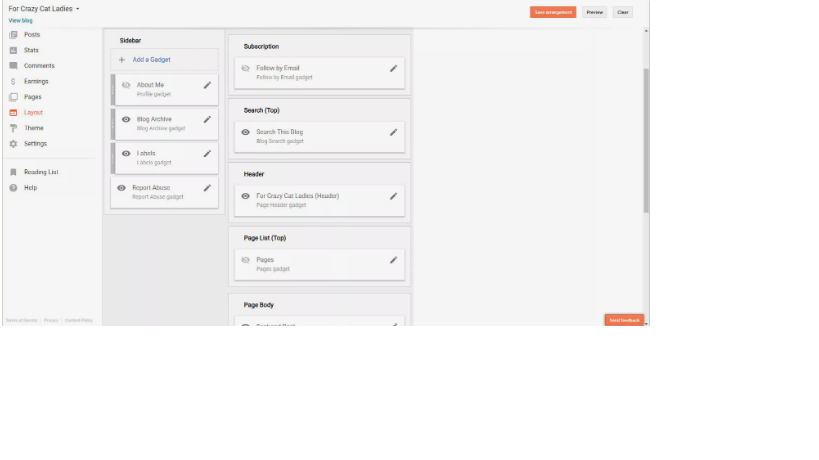Click the Settings gear icon
Screen dimensions: 819x460
tap(14, 144)
